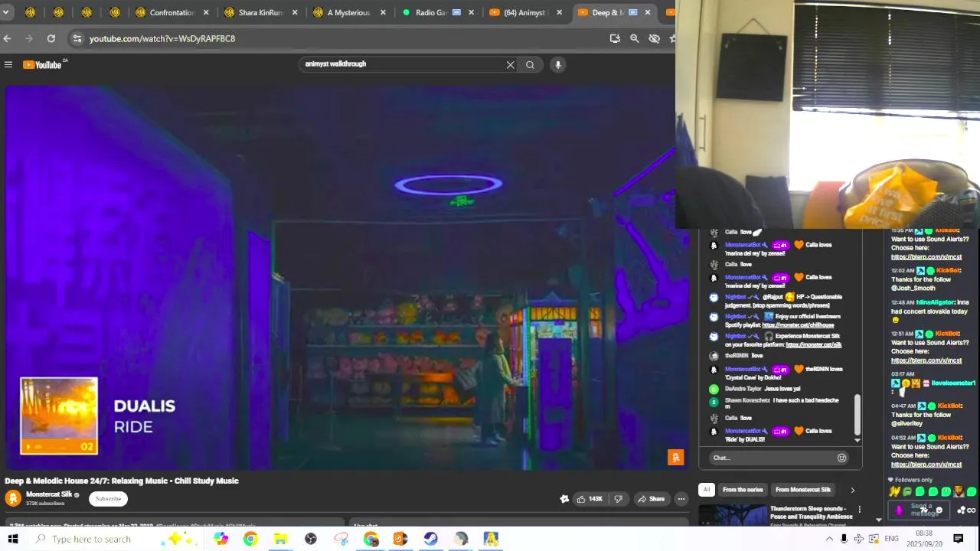The width and height of the screenshot is (980, 551).
Task: Click the browser back arrow
Action: (7, 38)
